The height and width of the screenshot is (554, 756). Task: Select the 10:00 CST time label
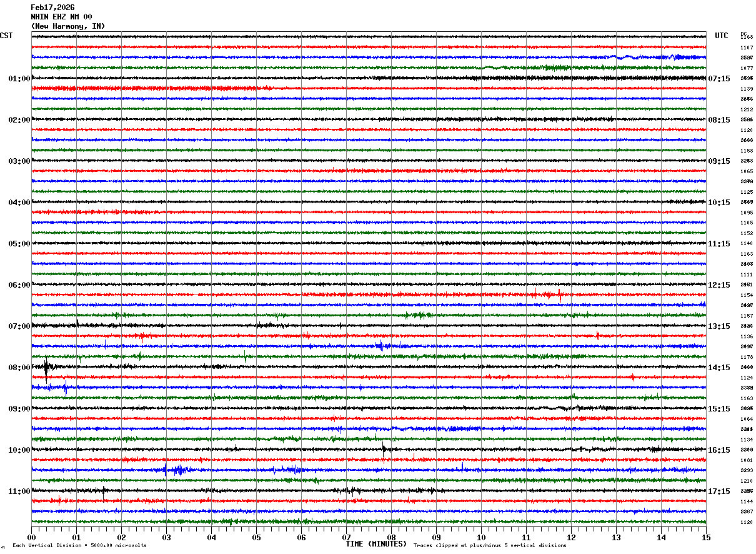tap(19, 450)
